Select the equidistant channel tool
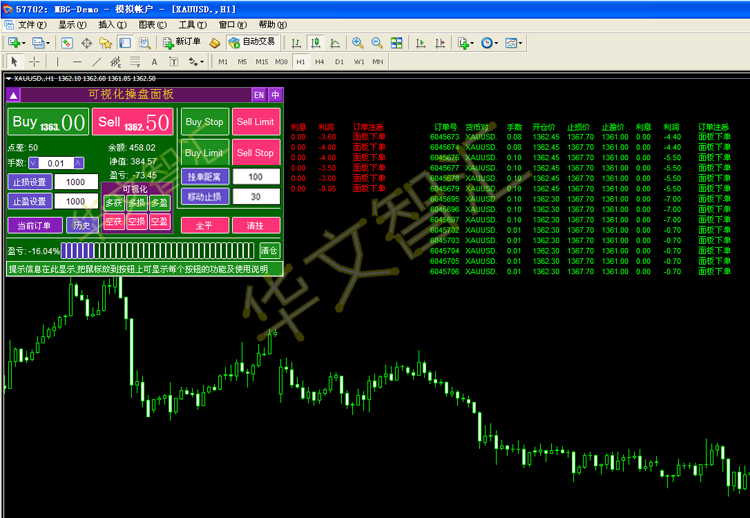 (x=116, y=61)
